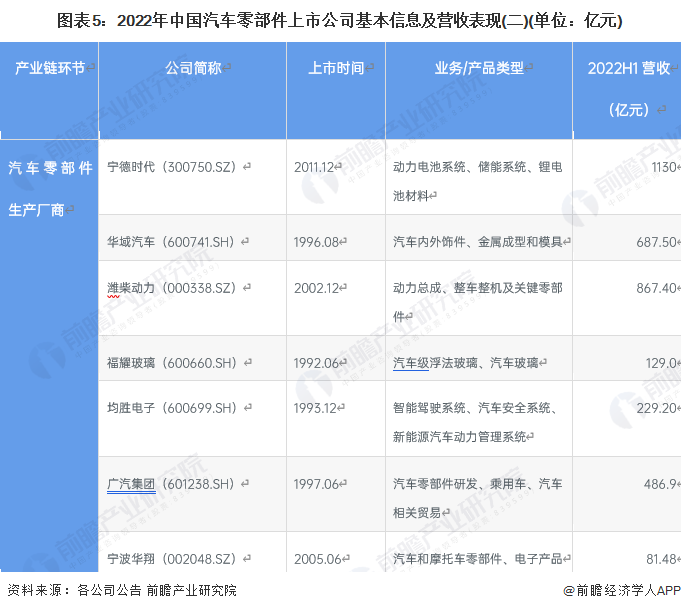
Task: Click the 上市时间 column header
Action: pos(336,68)
